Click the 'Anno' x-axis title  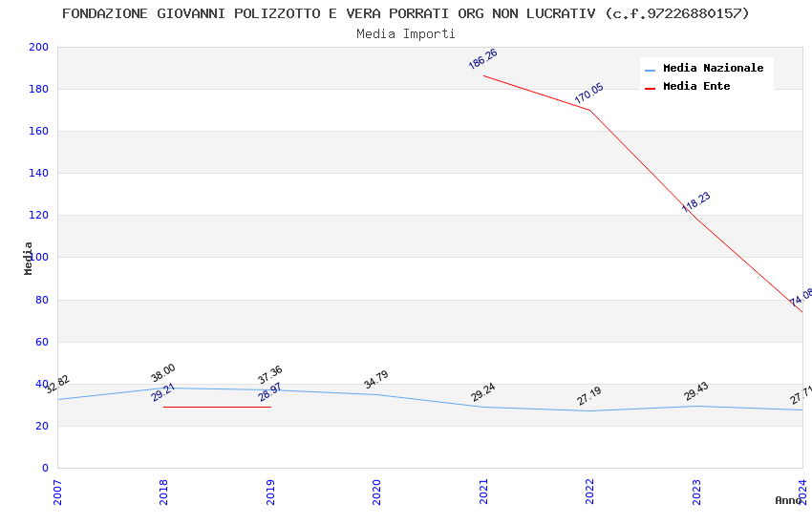coord(788,500)
